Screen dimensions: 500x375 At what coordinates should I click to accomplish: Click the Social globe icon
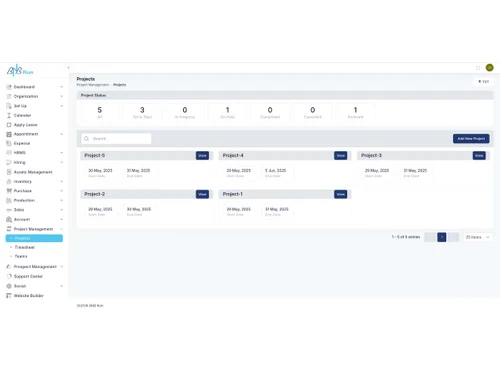9,286
